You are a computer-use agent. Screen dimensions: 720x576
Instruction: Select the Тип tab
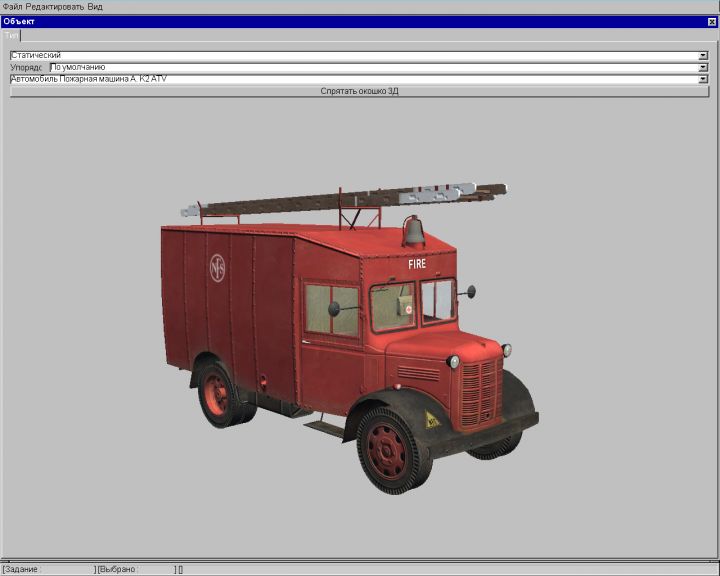[11, 35]
